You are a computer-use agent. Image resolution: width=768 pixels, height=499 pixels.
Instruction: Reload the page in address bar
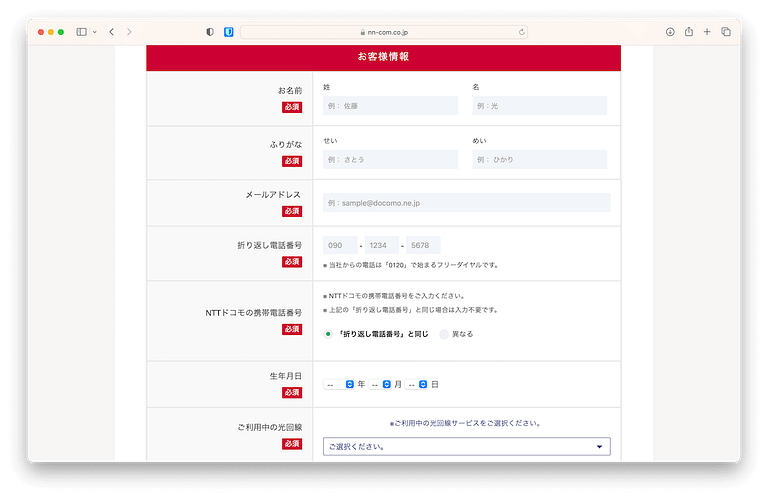(521, 32)
